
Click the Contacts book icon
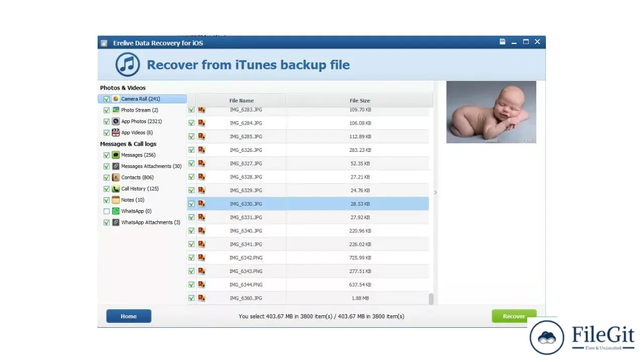(116, 177)
